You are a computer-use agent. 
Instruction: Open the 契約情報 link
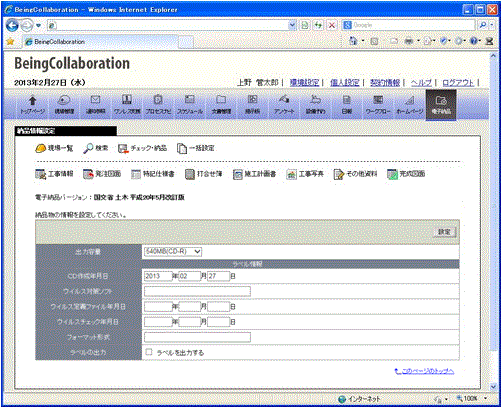point(385,82)
